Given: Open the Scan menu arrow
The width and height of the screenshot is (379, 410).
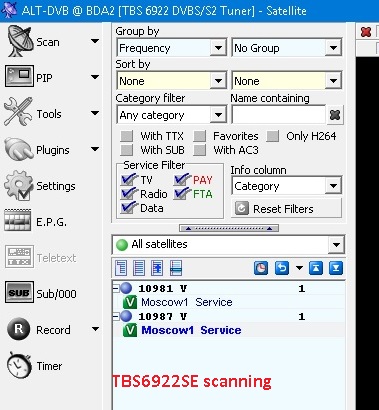Looking at the screenshot, I should tap(95, 41).
